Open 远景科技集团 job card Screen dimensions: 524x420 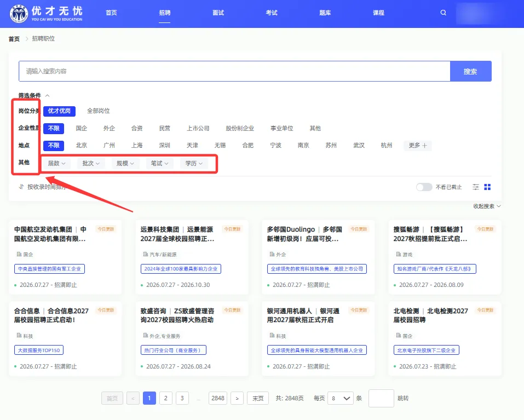click(192, 257)
